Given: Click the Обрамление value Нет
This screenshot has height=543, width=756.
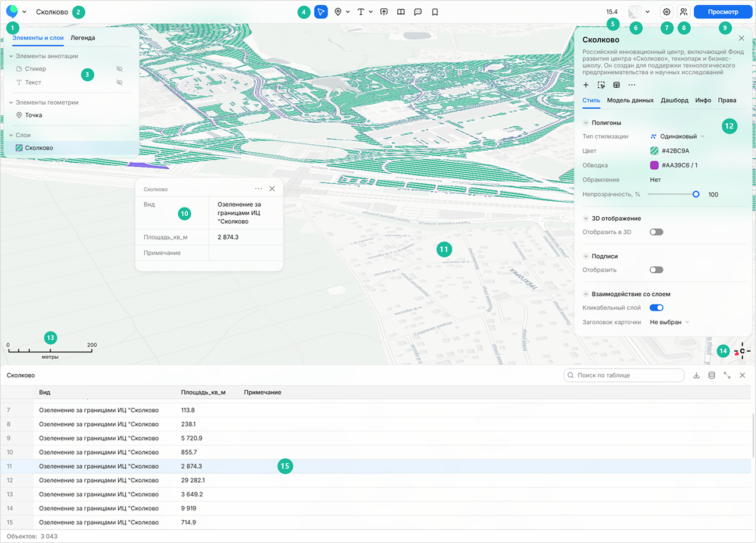Looking at the screenshot, I should click(x=655, y=180).
